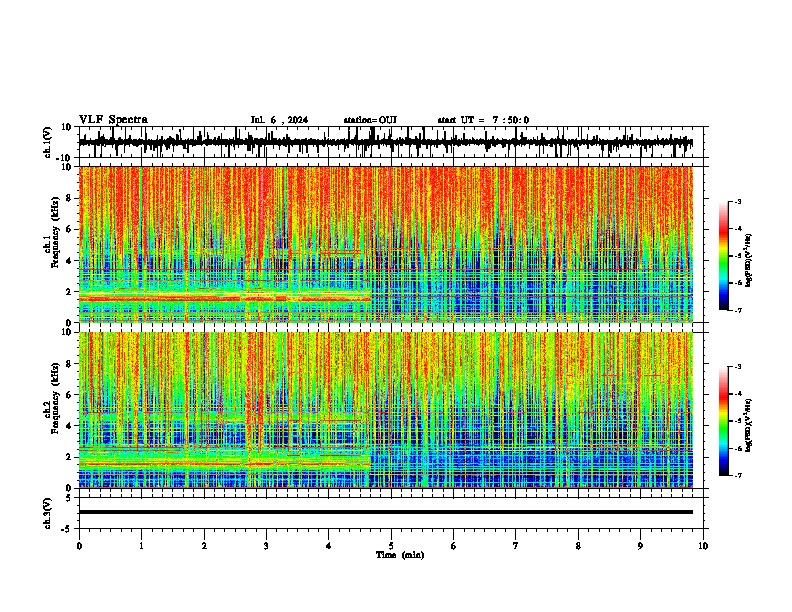Click the time axis tick label '10'

pyautogui.click(x=703, y=546)
